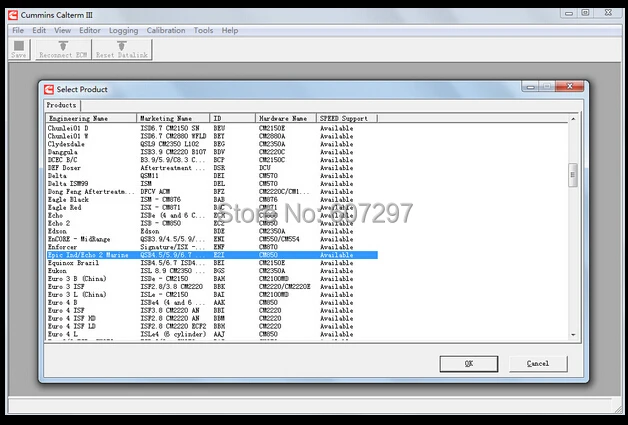Click the Cummins logo in the Select Product dialog
This screenshot has width=628, height=425.
(x=49, y=89)
